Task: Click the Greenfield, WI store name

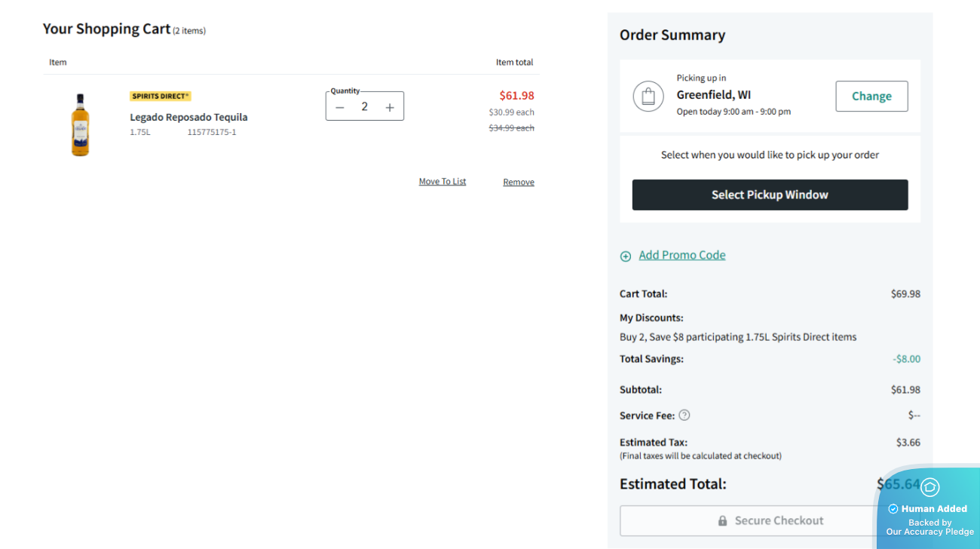Action: point(713,95)
